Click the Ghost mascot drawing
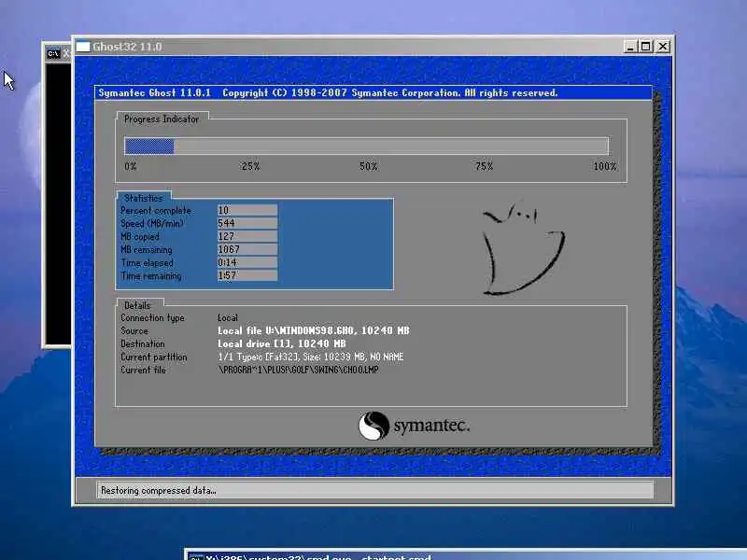The height and width of the screenshot is (560, 747). coord(523,247)
